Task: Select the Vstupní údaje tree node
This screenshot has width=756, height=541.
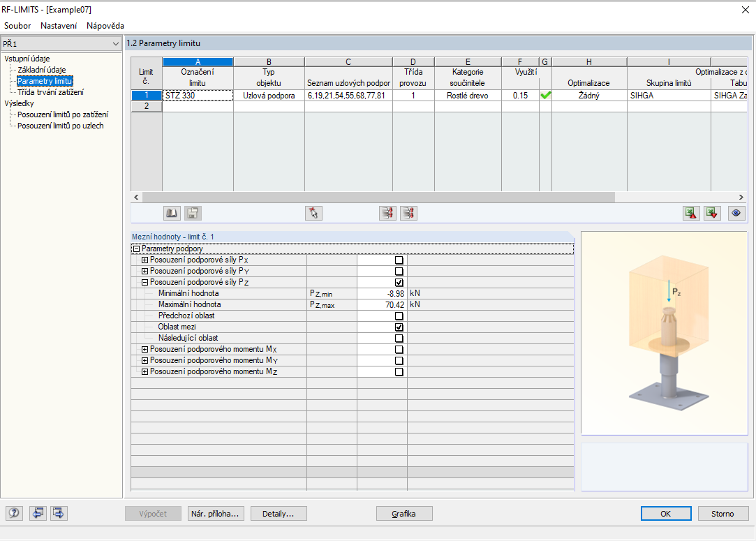Action: (x=27, y=59)
